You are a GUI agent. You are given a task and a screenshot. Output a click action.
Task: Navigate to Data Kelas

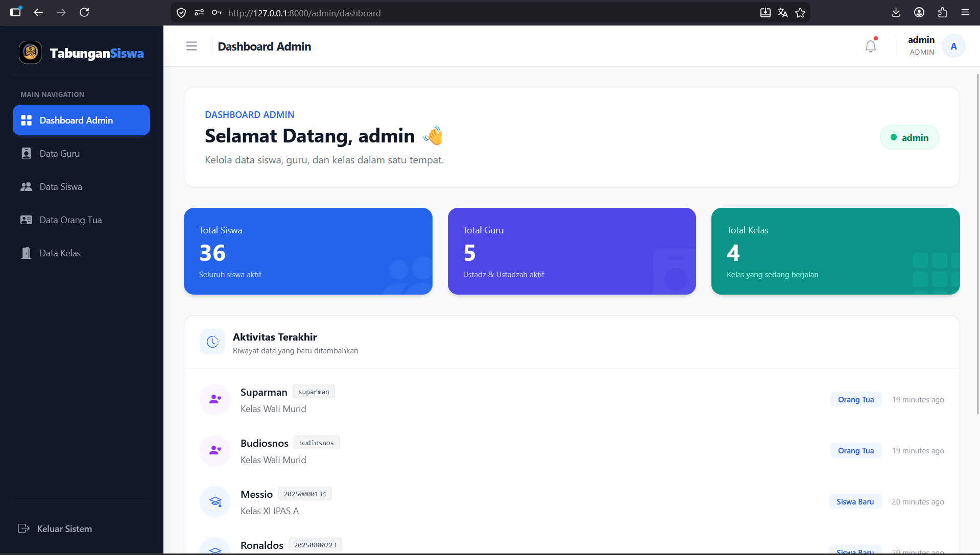point(81,253)
